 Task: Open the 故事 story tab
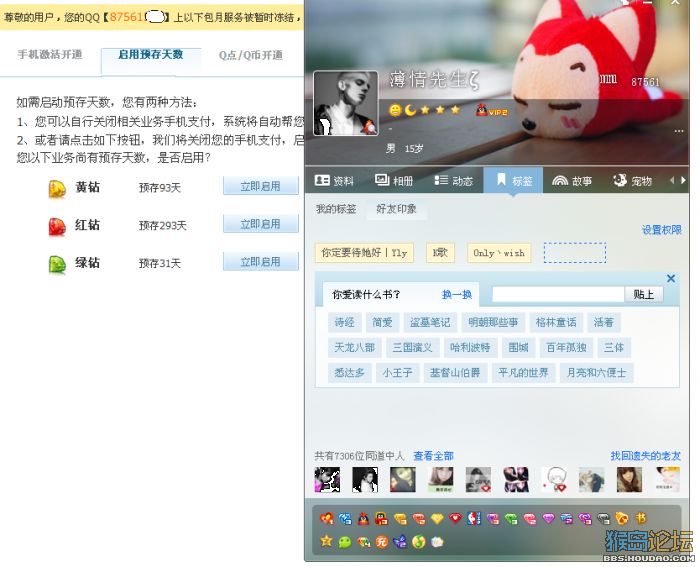click(x=572, y=181)
